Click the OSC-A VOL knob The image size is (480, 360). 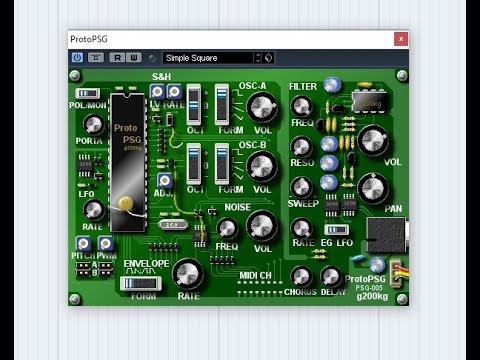pos(262,107)
